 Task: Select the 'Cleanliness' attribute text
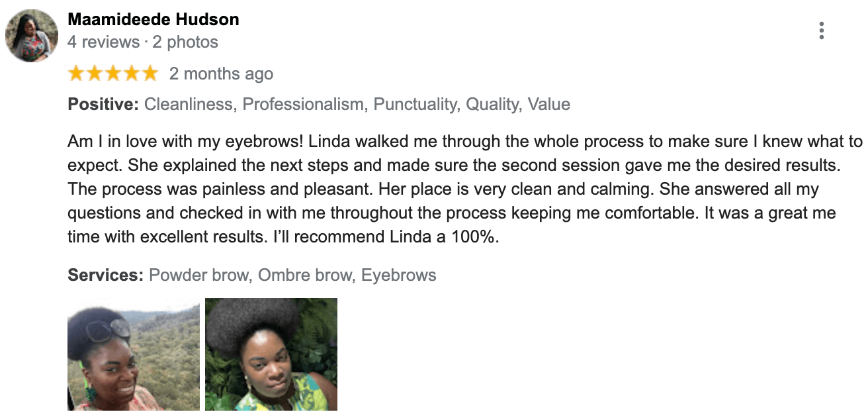point(189,104)
